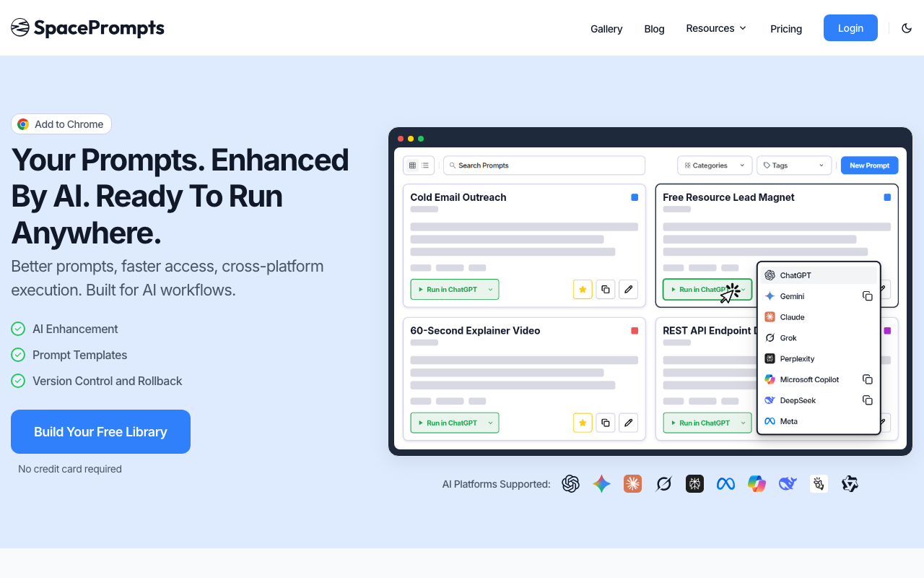Click Build Your Free Library button

tap(100, 432)
